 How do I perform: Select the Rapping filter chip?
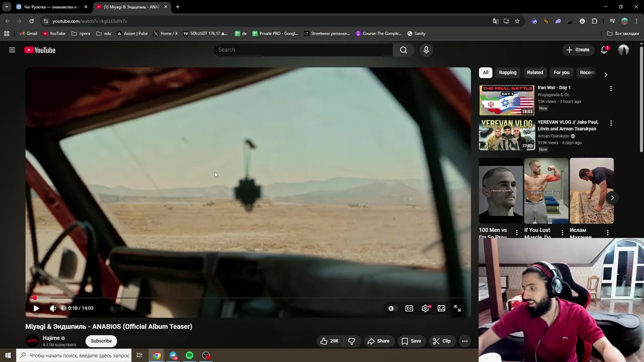pyautogui.click(x=508, y=72)
